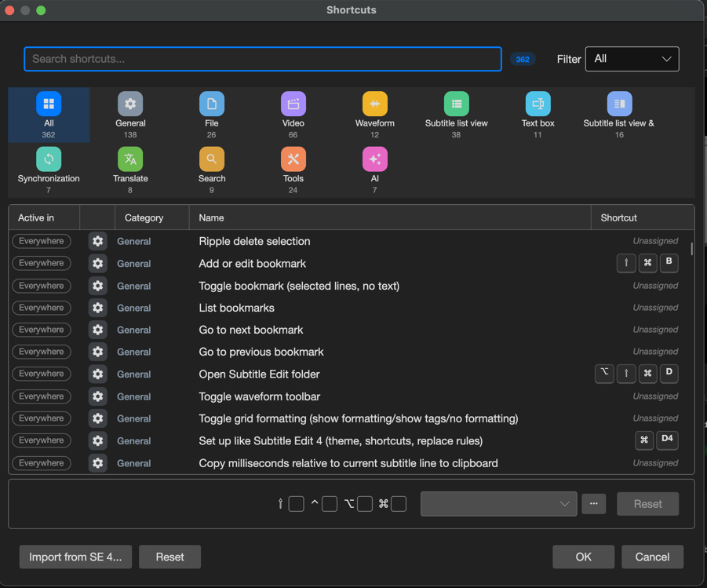Click the Import from SE 4... button
Screen dimensions: 707x588
click(76, 557)
